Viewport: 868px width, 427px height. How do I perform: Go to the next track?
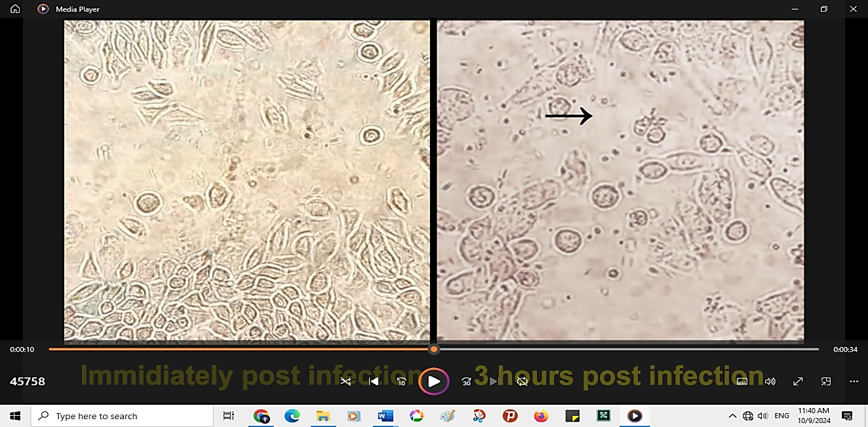495,381
